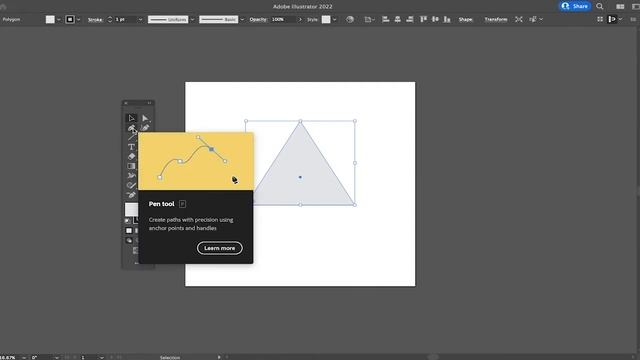640x360 pixels.
Task: Click the Recolor Artwork icon
Action: [x=350, y=19]
